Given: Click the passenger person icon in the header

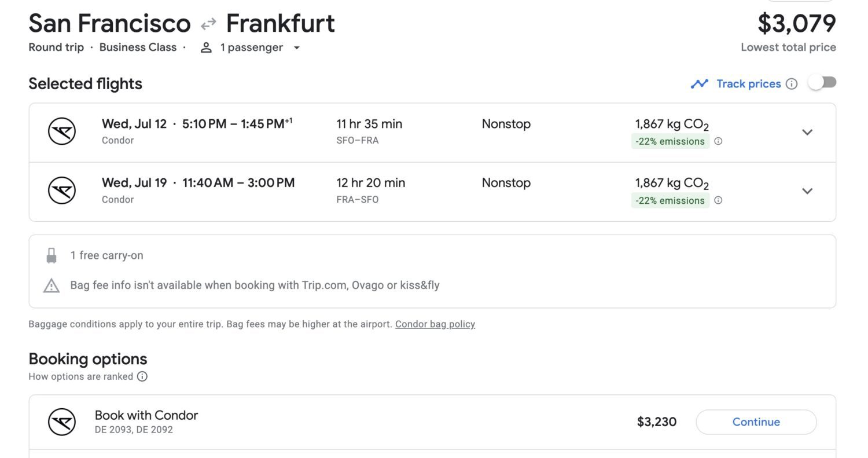Looking at the screenshot, I should (206, 47).
